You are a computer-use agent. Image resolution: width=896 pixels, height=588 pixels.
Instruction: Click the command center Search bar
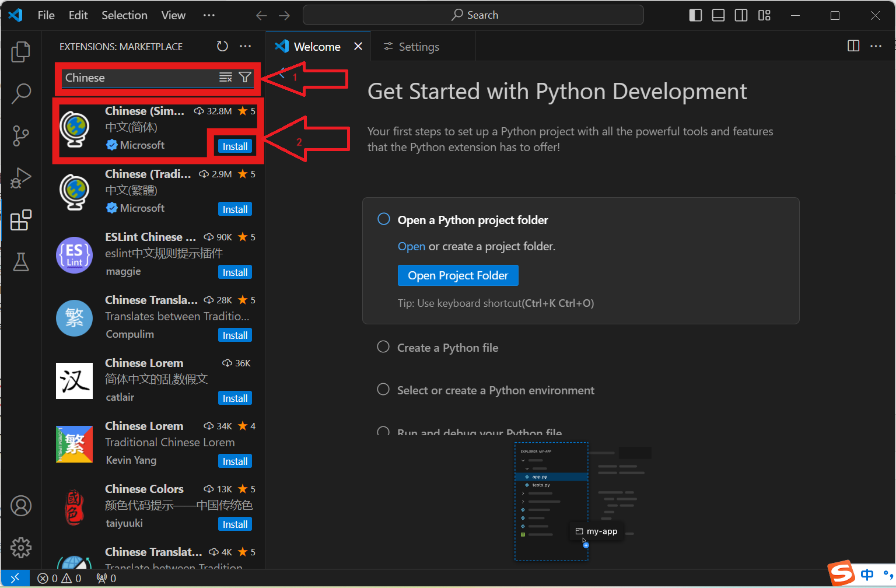click(x=473, y=15)
